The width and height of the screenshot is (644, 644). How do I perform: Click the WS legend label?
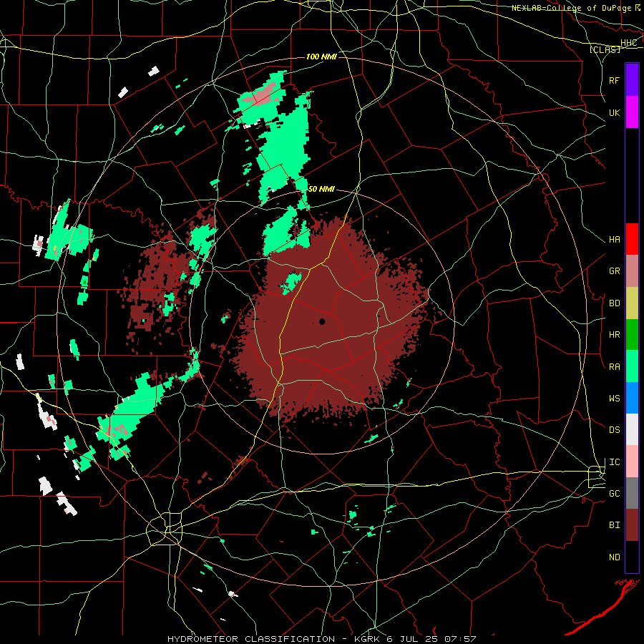coord(614,399)
